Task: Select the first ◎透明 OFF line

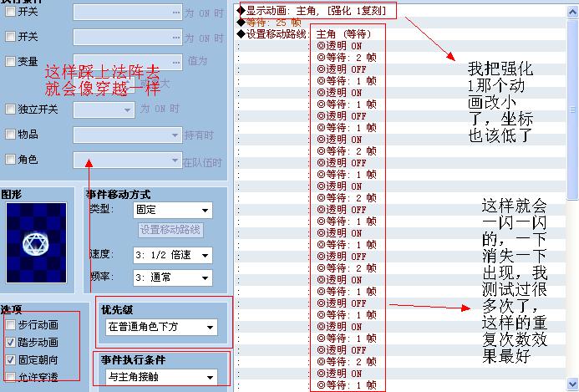Action: [x=342, y=69]
